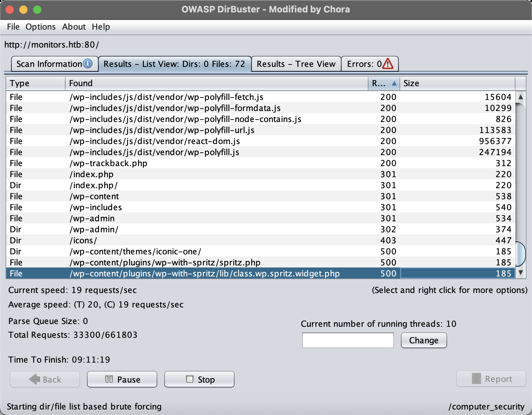This screenshot has height=415, width=532.
Task: Click the square stop icon on Stop button
Action: 190,379
